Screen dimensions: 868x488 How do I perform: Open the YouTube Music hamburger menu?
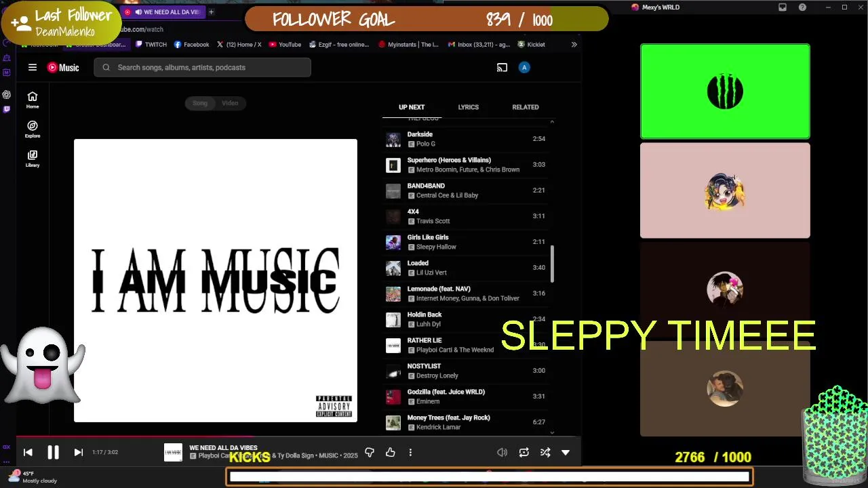click(33, 67)
